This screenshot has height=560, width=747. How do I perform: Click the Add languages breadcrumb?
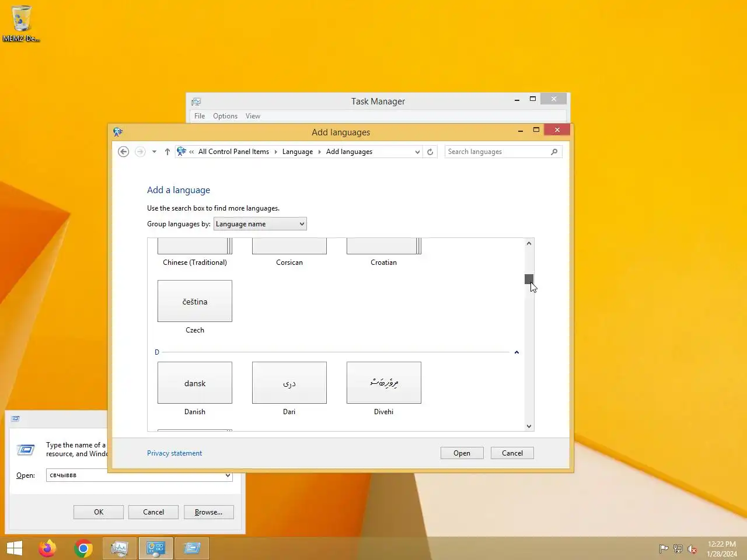(349, 152)
